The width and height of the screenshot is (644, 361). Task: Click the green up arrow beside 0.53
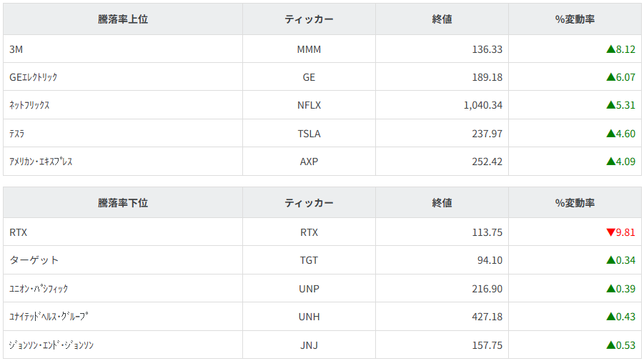pyautogui.click(x=610, y=345)
